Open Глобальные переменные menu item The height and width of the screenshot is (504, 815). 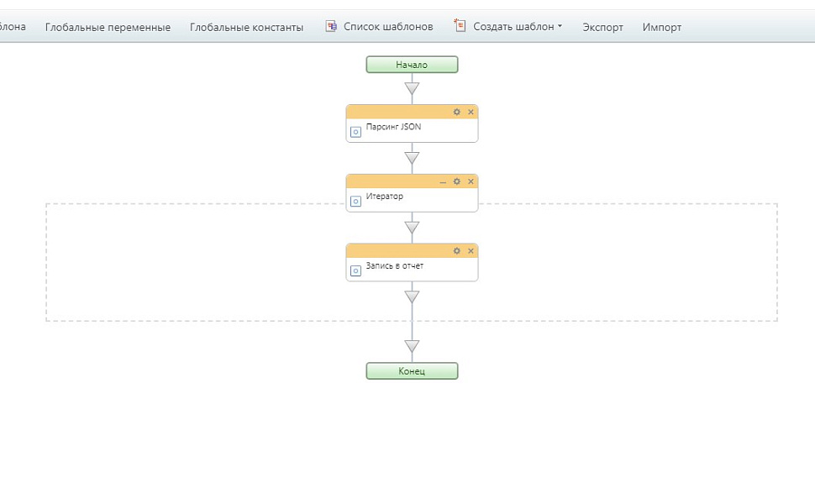coord(108,27)
